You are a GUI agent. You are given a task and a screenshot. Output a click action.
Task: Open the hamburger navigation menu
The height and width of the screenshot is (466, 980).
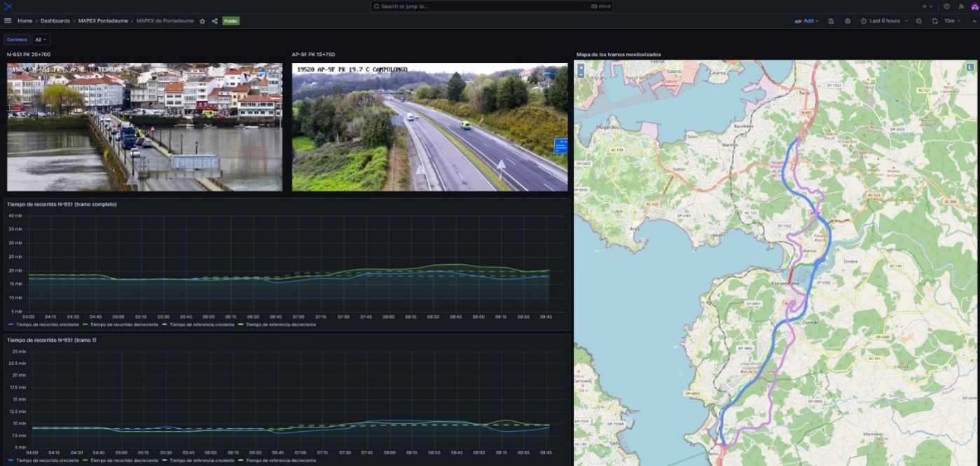point(8,21)
